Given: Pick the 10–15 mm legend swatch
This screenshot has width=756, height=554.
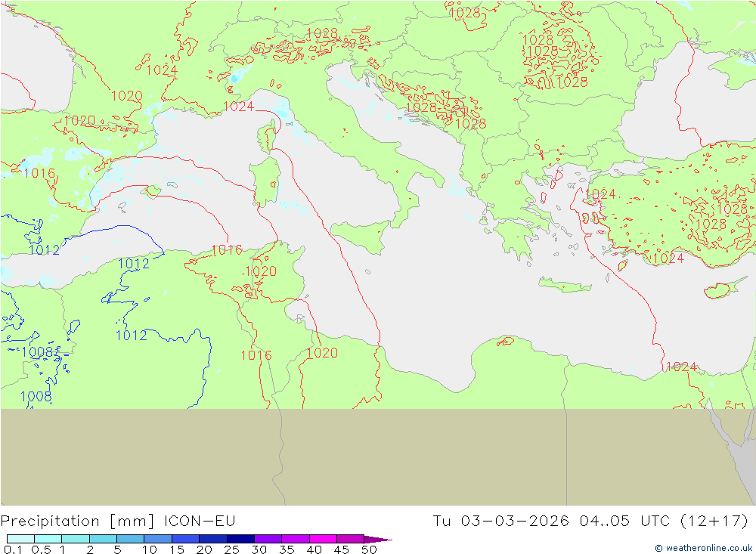Looking at the screenshot, I should [x=158, y=539].
